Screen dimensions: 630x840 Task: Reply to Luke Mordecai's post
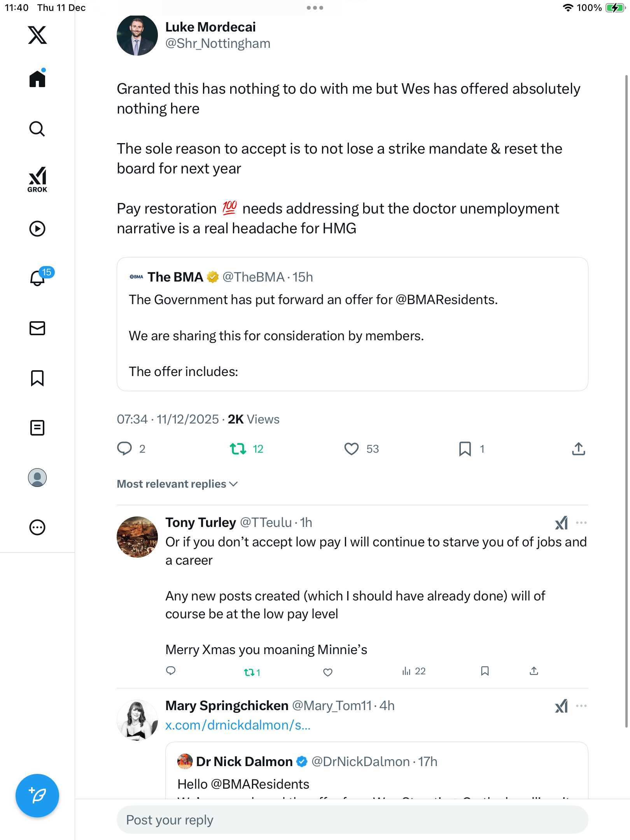[x=124, y=449]
